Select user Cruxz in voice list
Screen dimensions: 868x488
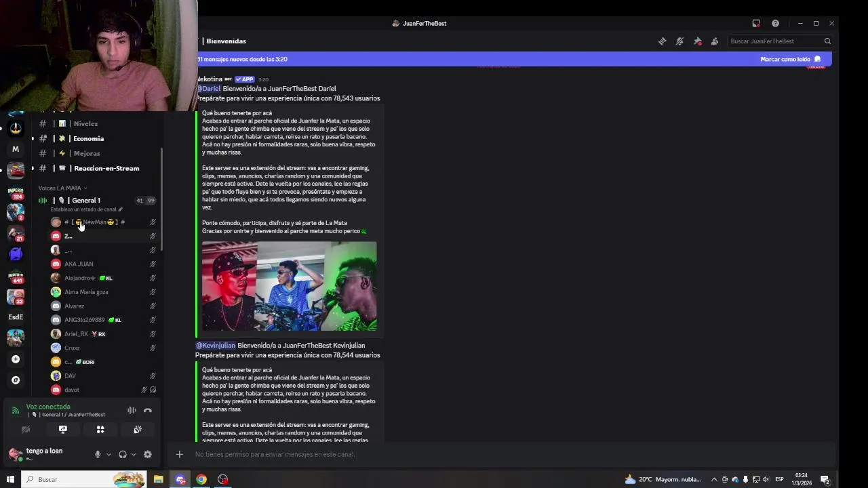(104, 348)
